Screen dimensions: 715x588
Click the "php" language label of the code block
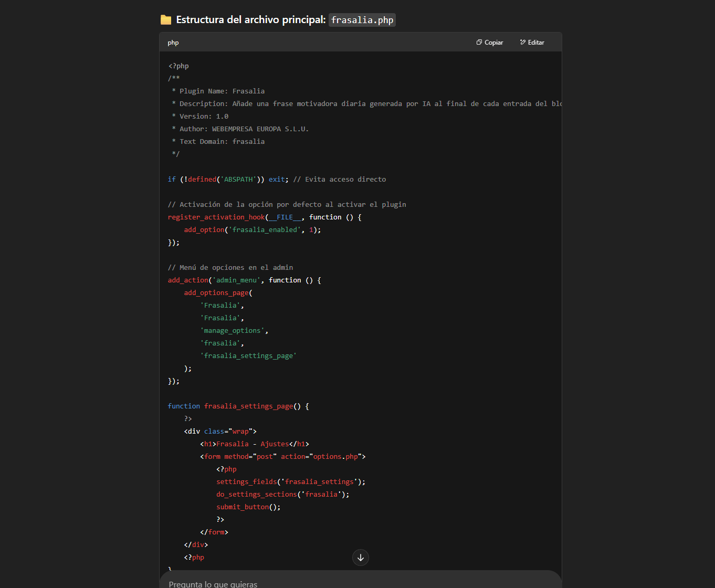(173, 43)
